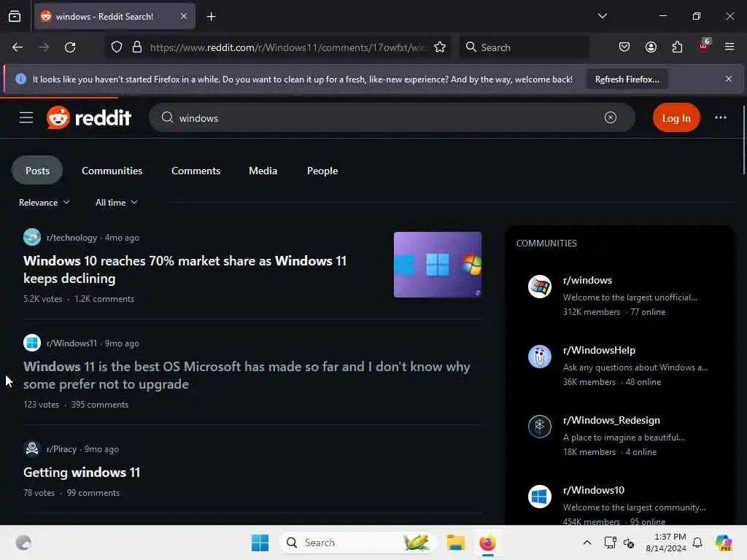The image size is (747, 560).
Task: Open the r/Windows10 community link
Action: tap(593, 490)
